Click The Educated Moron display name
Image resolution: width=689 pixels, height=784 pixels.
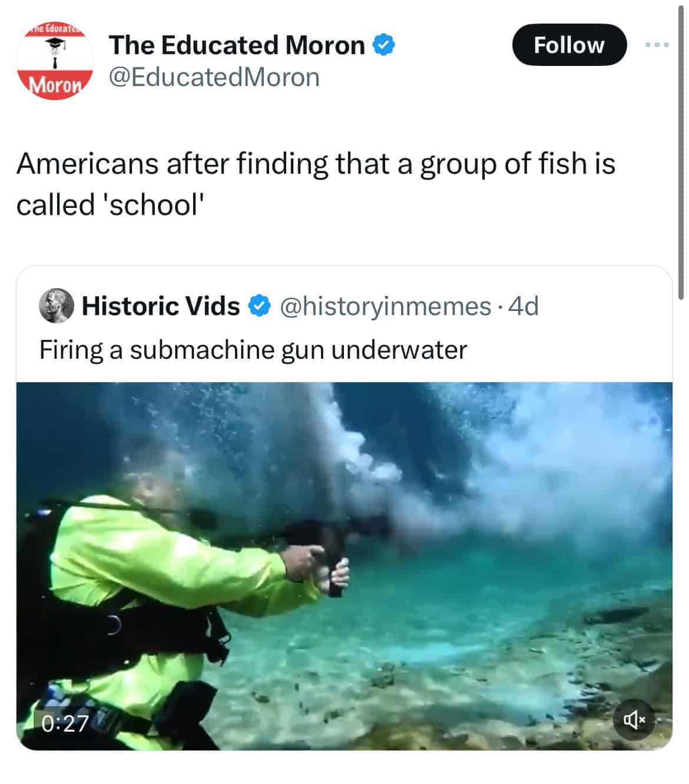237,45
